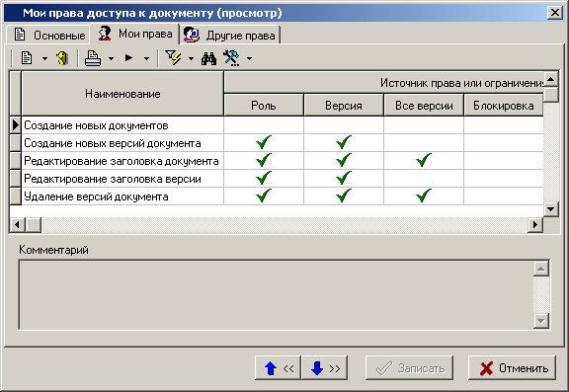Click the Все версии column header
Screen dimensions: 569x392
(x=424, y=106)
